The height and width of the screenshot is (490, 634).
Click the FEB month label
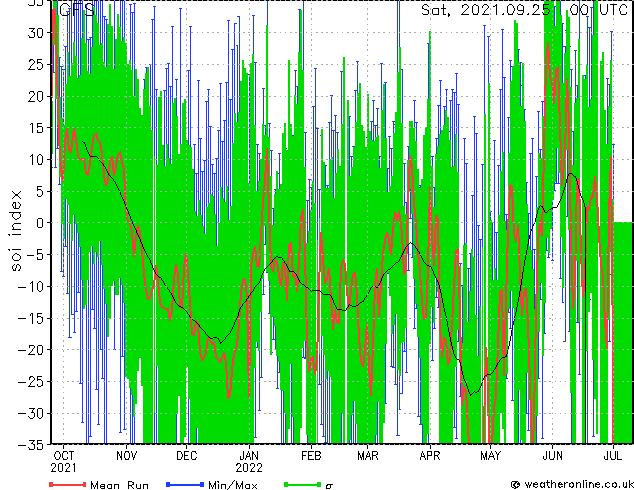311,456
